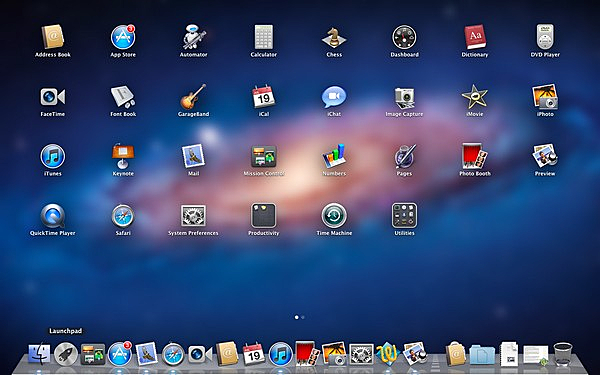Open iTunes in the Launchpad grid
This screenshot has height=375, width=600.
pos(53,156)
